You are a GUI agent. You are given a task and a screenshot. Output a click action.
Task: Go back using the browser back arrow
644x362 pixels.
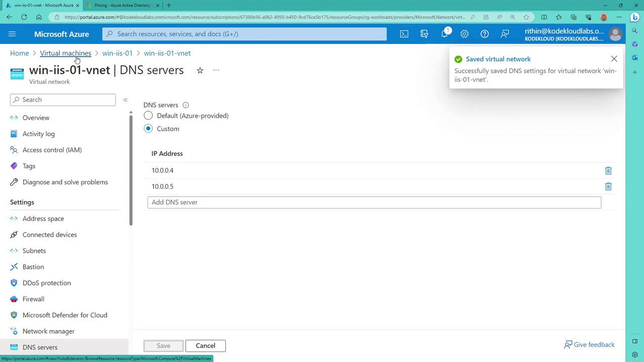point(10,17)
